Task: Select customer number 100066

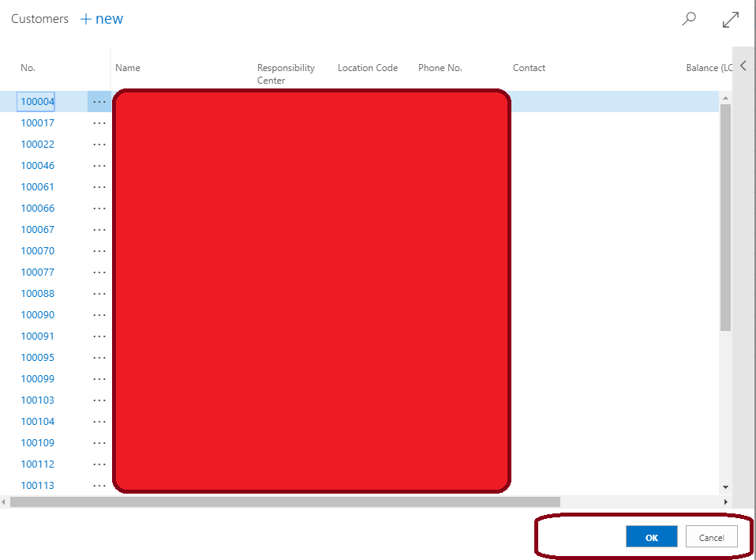Action: (x=37, y=208)
